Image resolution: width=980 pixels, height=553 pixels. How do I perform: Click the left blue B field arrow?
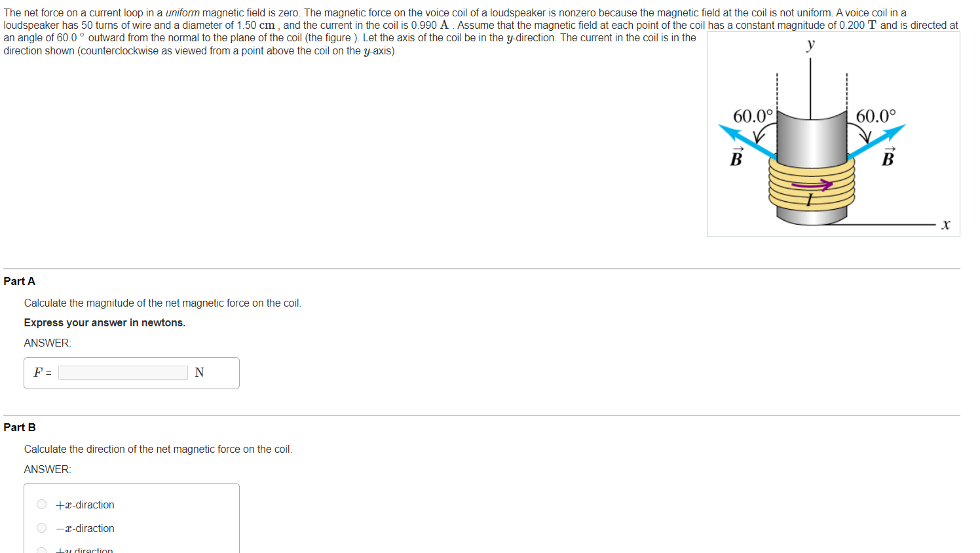pos(748,142)
